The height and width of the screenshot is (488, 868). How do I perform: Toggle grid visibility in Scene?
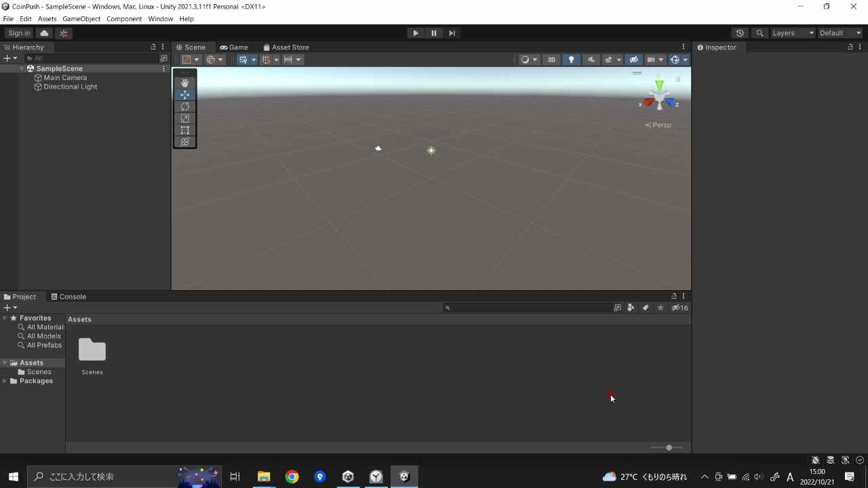(x=243, y=60)
